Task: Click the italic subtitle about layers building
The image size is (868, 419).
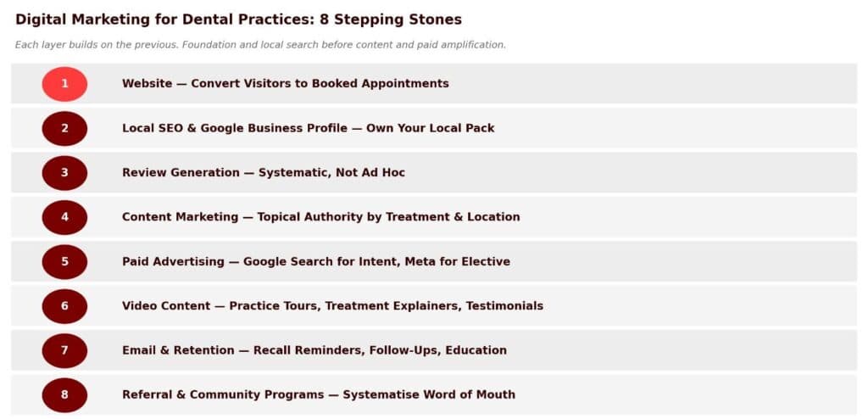Action: (260, 45)
